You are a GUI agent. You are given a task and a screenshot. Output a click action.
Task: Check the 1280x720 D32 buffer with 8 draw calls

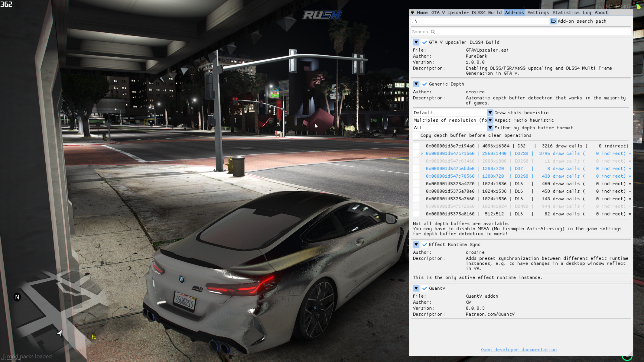tap(416, 169)
